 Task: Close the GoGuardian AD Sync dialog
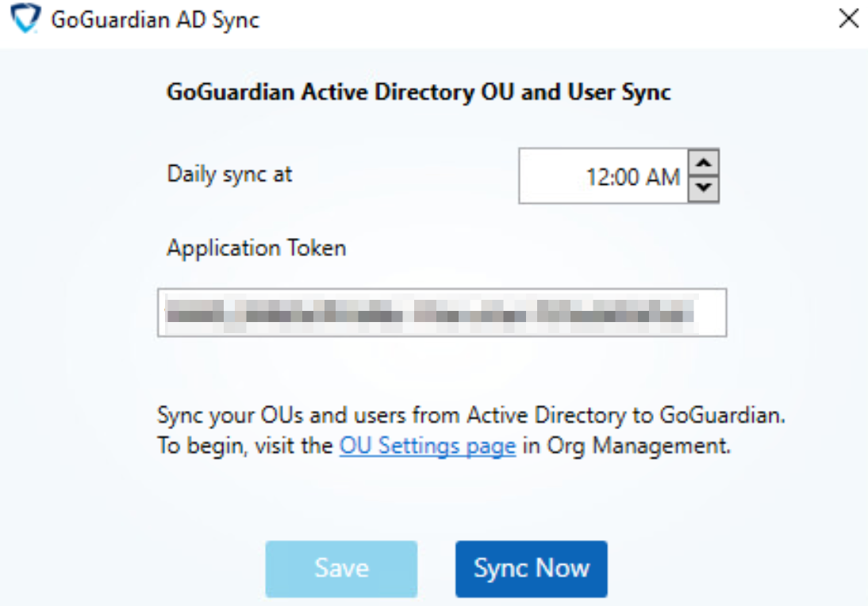pyautogui.click(x=848, y=18)
